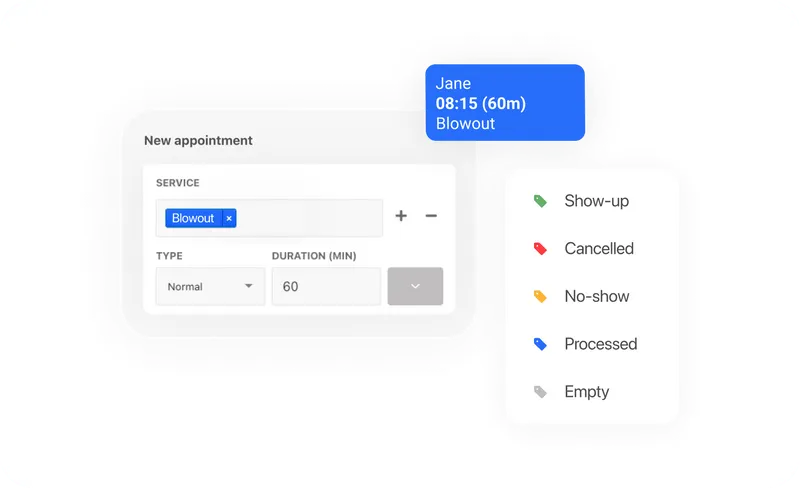Click the TYPE field label
The width and height of the screenshot is (800, 488).
click(169, 256)
